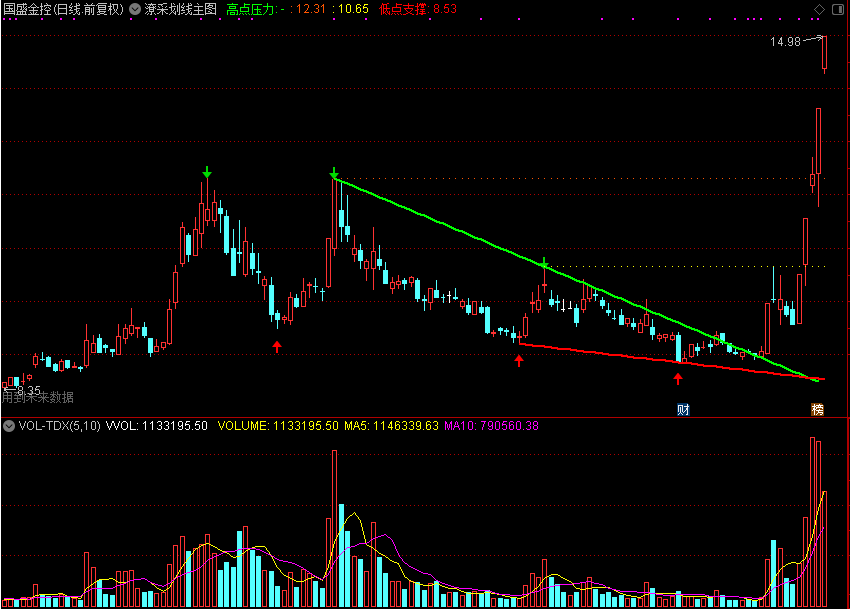The image size is (850, 609).
Task: Click the stock title 国盛金控(日线.前复权)
Action: 64,9
